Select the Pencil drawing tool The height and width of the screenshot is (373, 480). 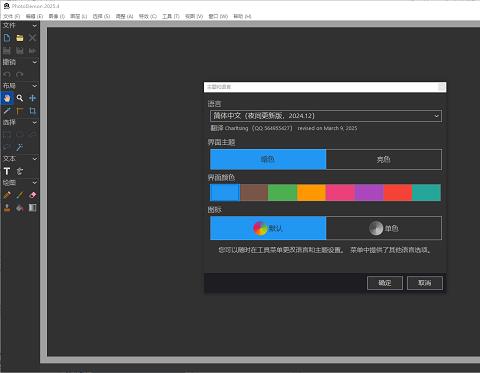click(7, 195)
